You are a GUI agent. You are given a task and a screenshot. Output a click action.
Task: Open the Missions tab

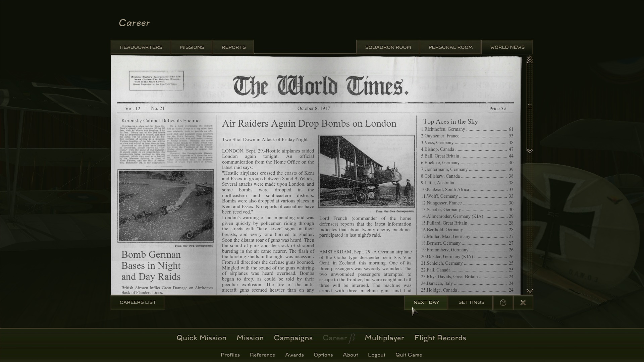[192, 47]
